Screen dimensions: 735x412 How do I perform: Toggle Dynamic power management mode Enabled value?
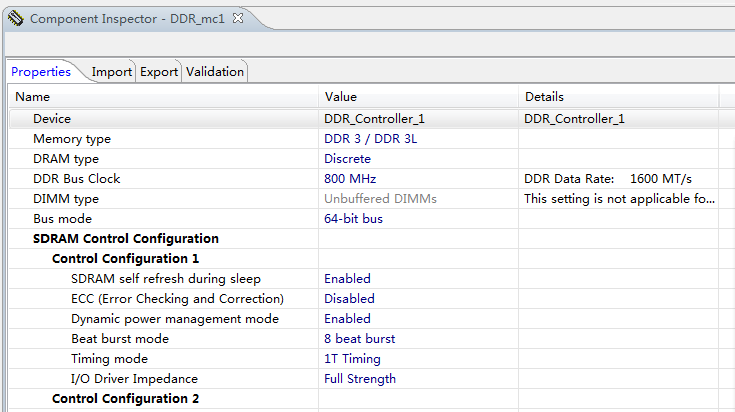coord(347,319)
